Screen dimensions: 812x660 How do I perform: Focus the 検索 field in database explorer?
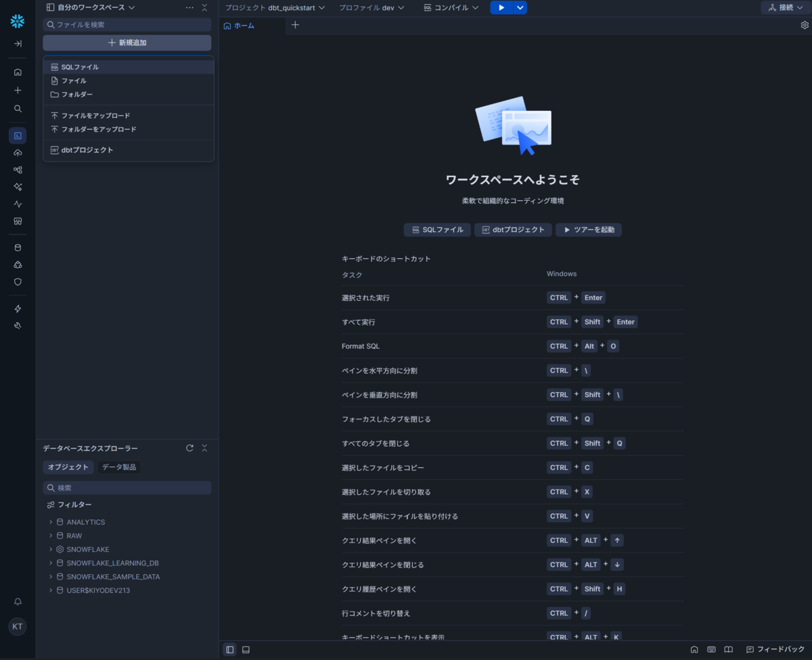[x=127, y=488]
